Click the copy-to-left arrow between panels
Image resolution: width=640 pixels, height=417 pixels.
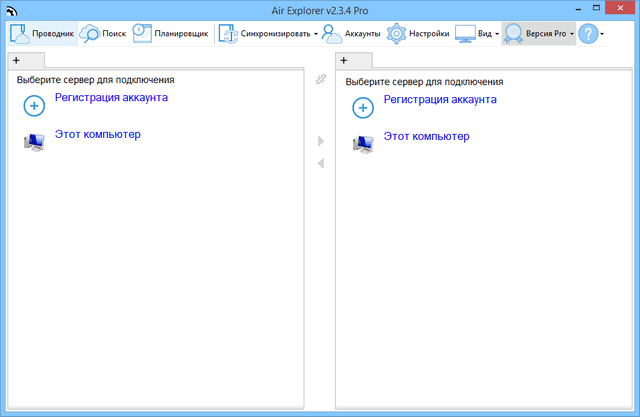[321, 163]
